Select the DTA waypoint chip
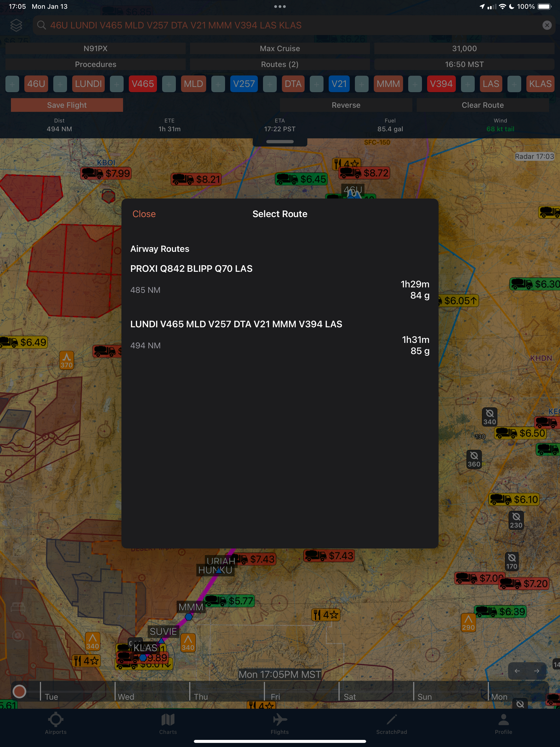The image size is (560, 747). (293, 84)
